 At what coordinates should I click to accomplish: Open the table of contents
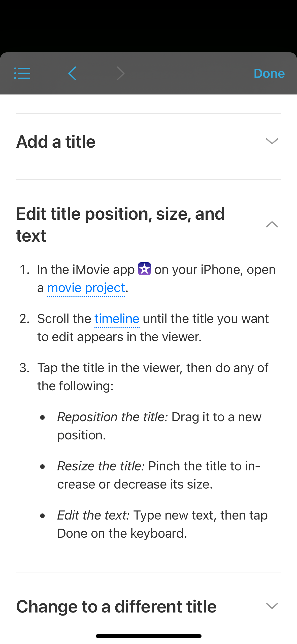[22, 73]
